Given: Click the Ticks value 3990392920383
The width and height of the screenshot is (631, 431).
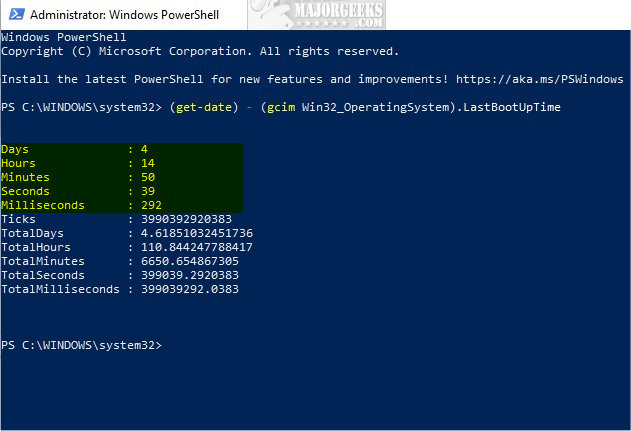Looking at the screenshot, I should (186, 219).
